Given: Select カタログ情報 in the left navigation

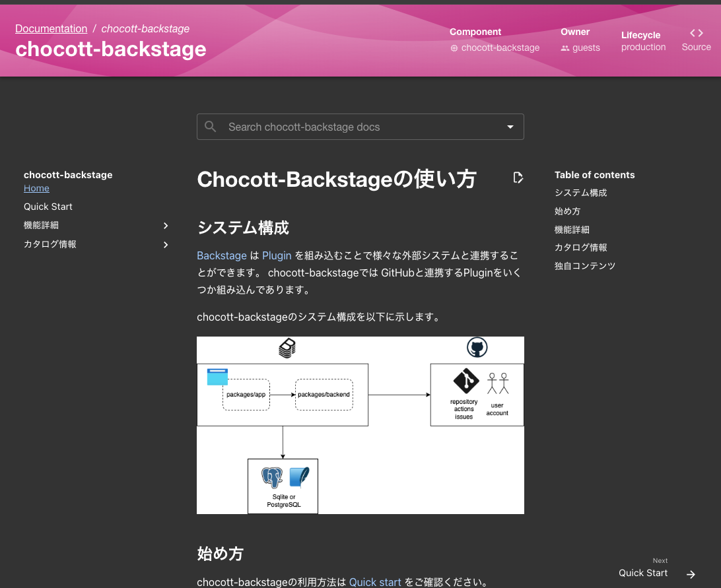Looking at the screenshot, I should [50, 244].
